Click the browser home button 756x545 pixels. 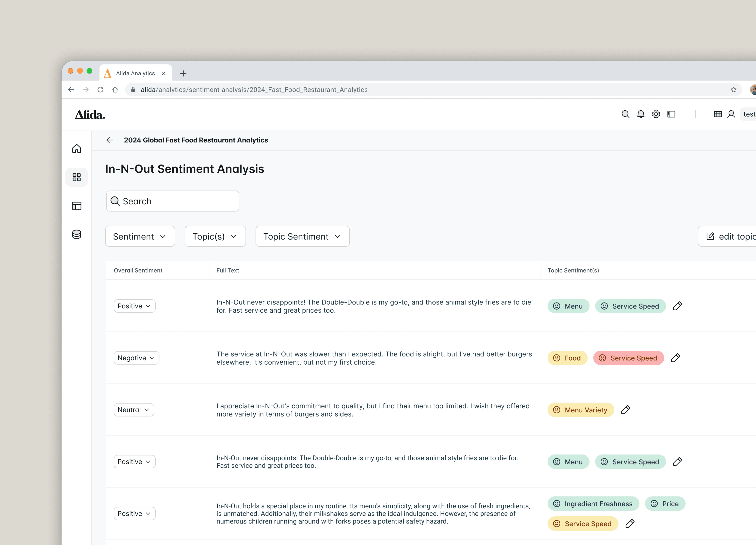coord(115,90)
